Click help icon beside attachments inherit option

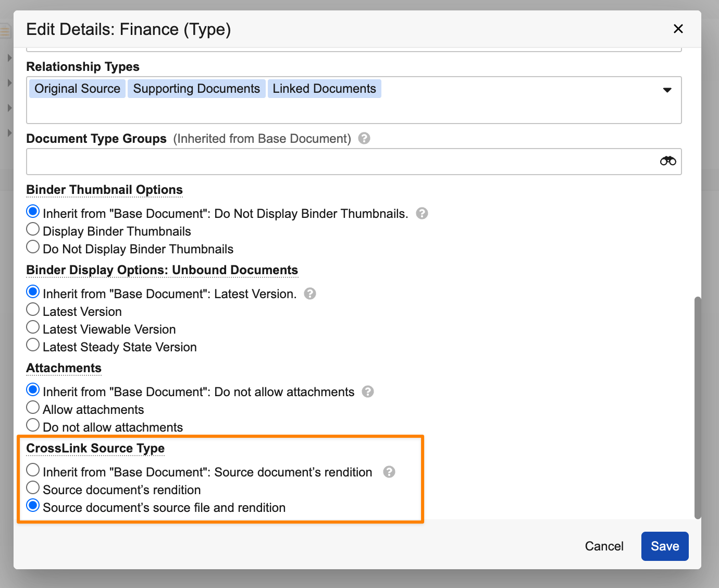point(368,391)
